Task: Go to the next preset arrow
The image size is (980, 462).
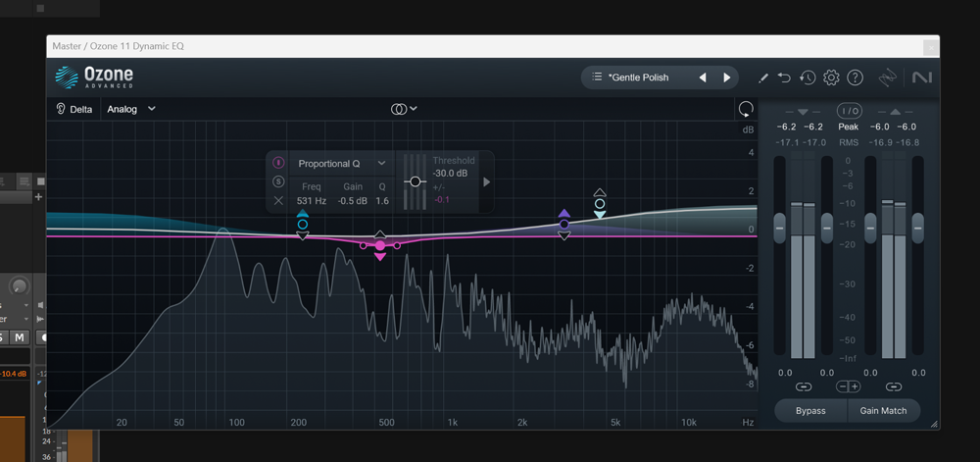Action: pos(727,77)
